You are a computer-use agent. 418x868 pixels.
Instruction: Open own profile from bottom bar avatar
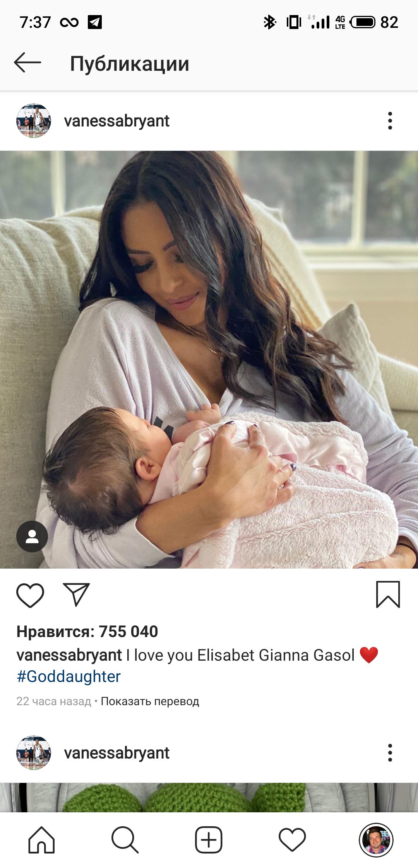click(x=376, y=840)
